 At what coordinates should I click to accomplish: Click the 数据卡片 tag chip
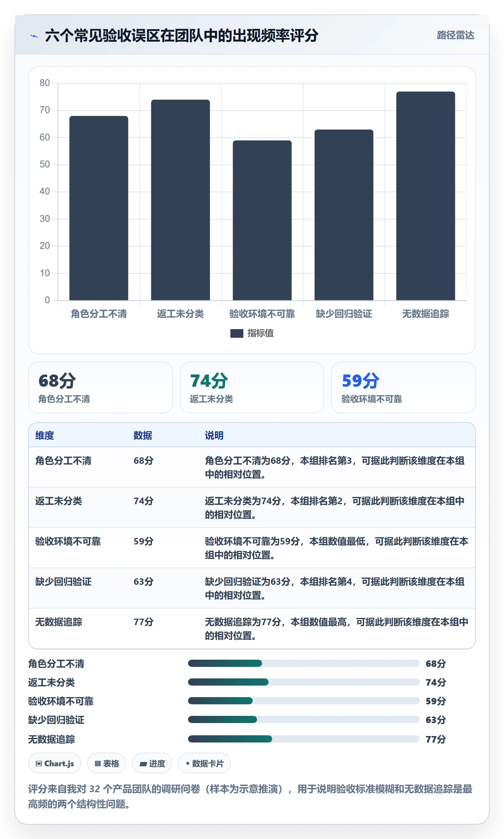[x=204, y=763]
